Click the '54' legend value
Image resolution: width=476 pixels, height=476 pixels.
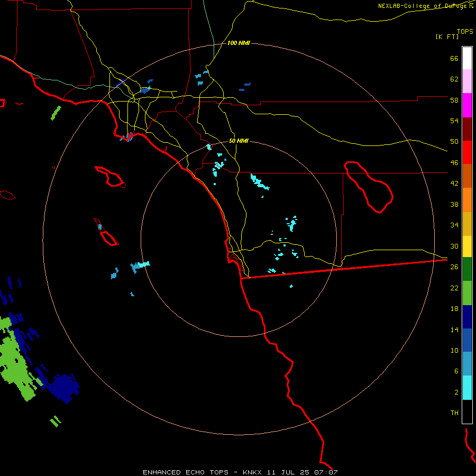tap(454, 121)
